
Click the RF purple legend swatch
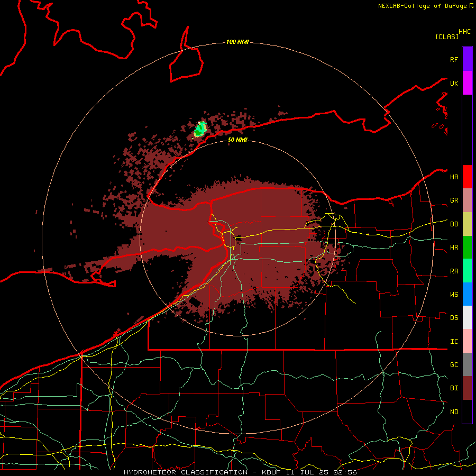tap(467, 59)
